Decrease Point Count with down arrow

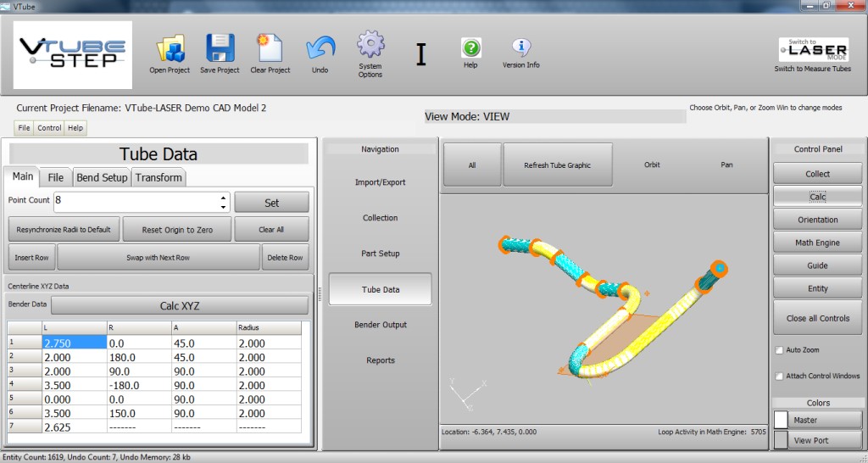point(223,206)
